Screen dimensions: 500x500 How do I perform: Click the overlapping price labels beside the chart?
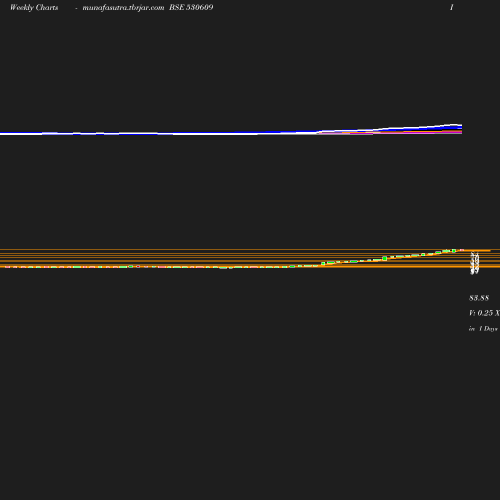click(x=475, y=263)
